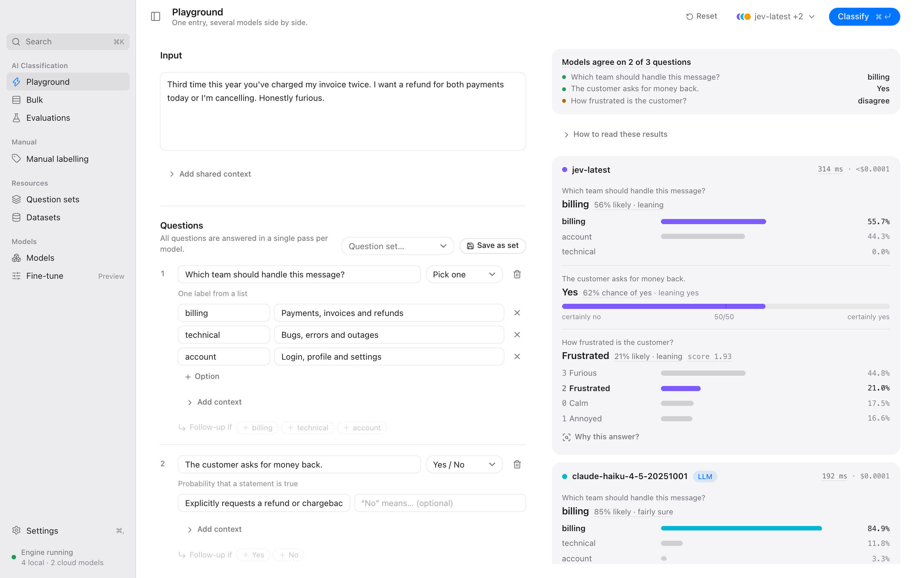
Task: Expand Add context under question 2
Action: click(215, 529)
